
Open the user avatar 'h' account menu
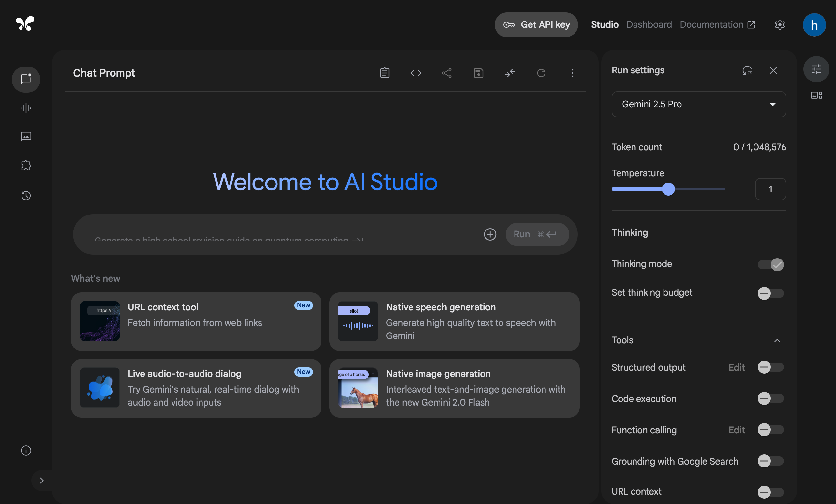pos(814,25)
